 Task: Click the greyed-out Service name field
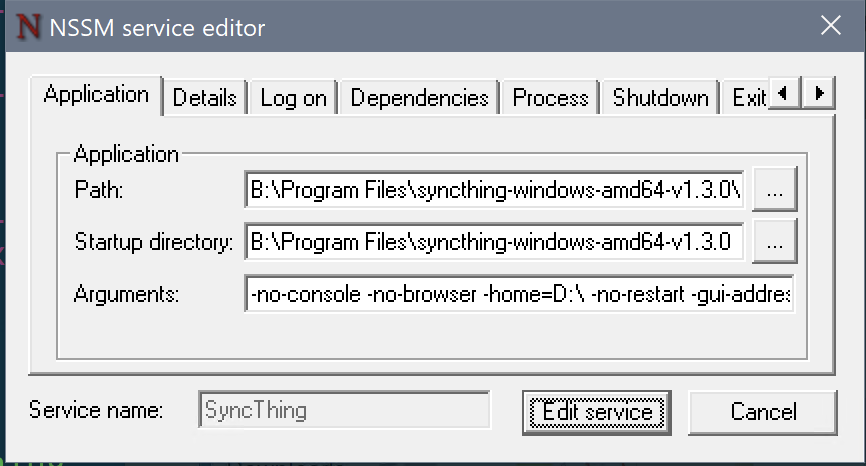tap(344, 410)
